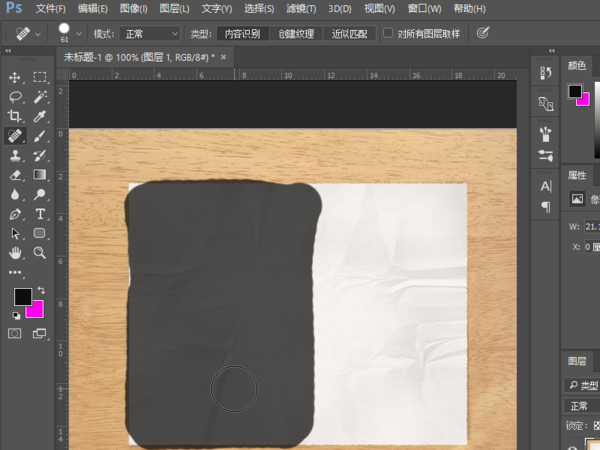
Task: Open the Type menu
Action: [x=217, y=8]
